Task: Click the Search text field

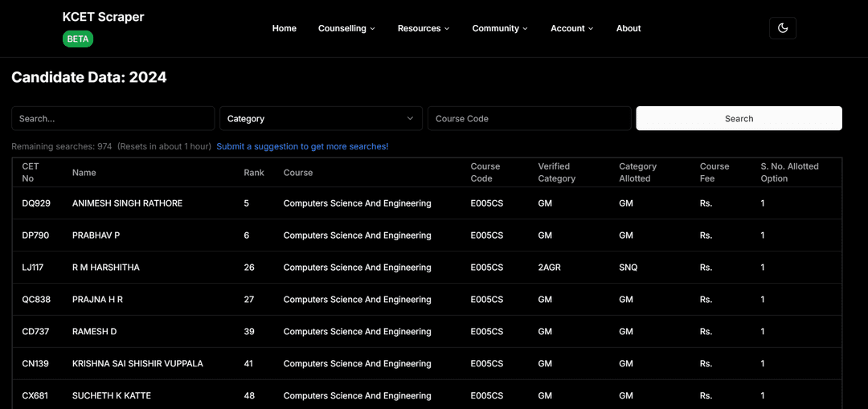Action: 113,118
